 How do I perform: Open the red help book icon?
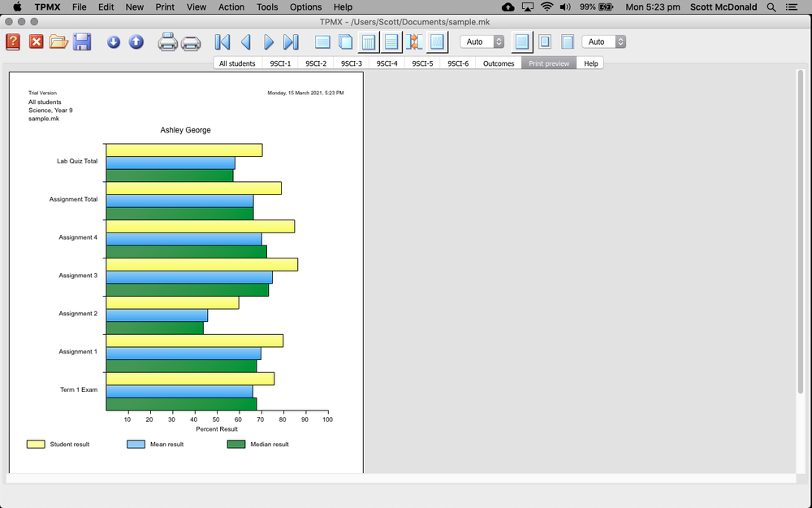(13, 42)
